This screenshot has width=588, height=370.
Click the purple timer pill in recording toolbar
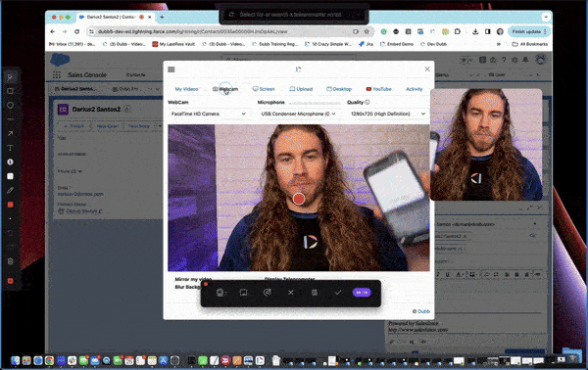(x=362, y=293)
